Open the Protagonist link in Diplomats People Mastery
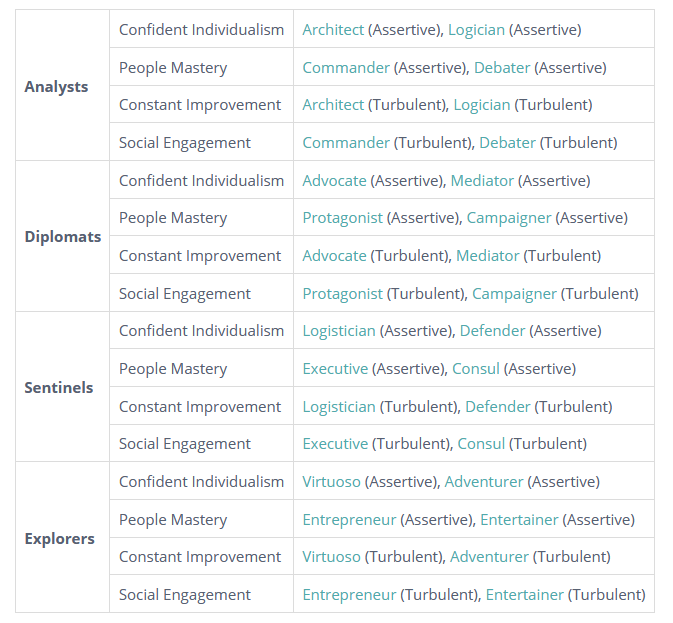This screenshot has width=673, height=623. click(x=343, y=218)
